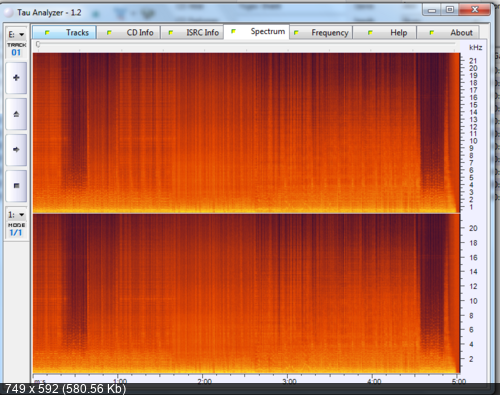Click the stop square button
This screenshot has height=395, width=500.
16,186
